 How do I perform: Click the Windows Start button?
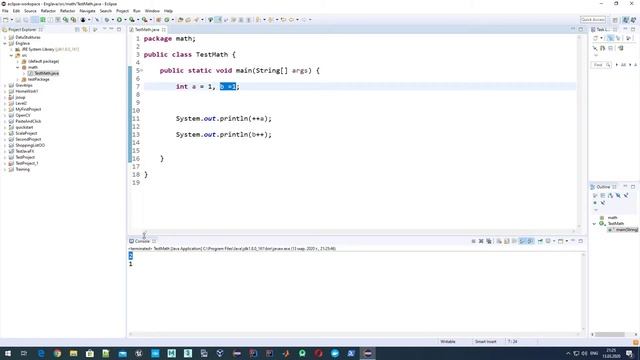pos(8,353)
